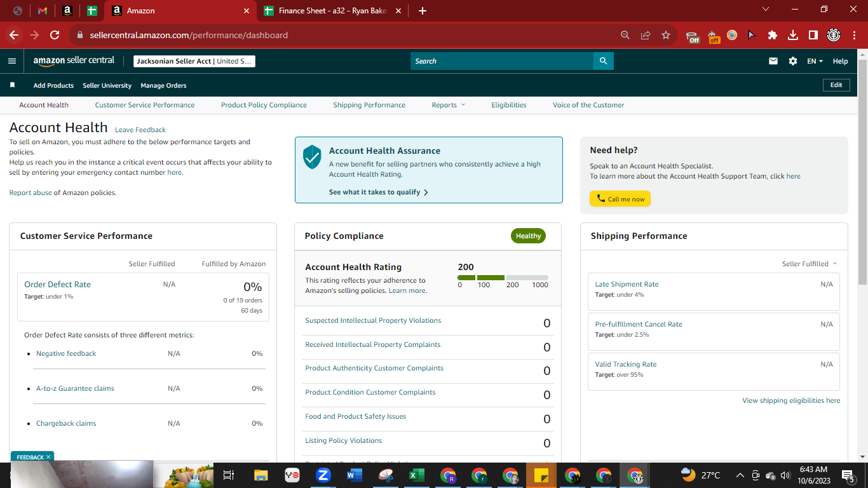The image size is (868, 488).
Task: Open the Seller Fulfilled shipping dropdown
Action: pyautogui.click(x=810, y=264)
